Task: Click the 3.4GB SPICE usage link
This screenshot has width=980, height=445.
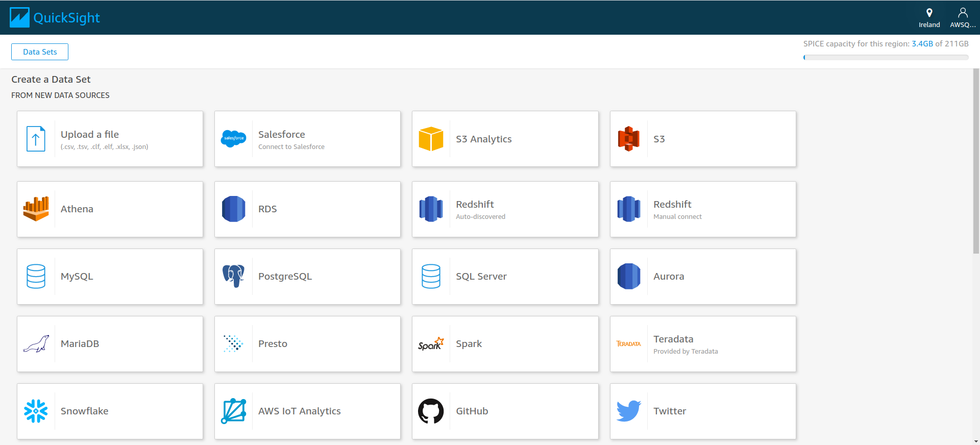Action: coord(922,44)
